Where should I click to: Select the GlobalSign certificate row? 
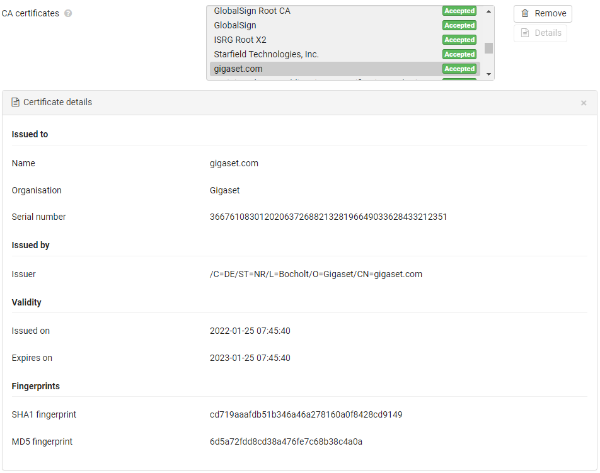pos(344,25)
